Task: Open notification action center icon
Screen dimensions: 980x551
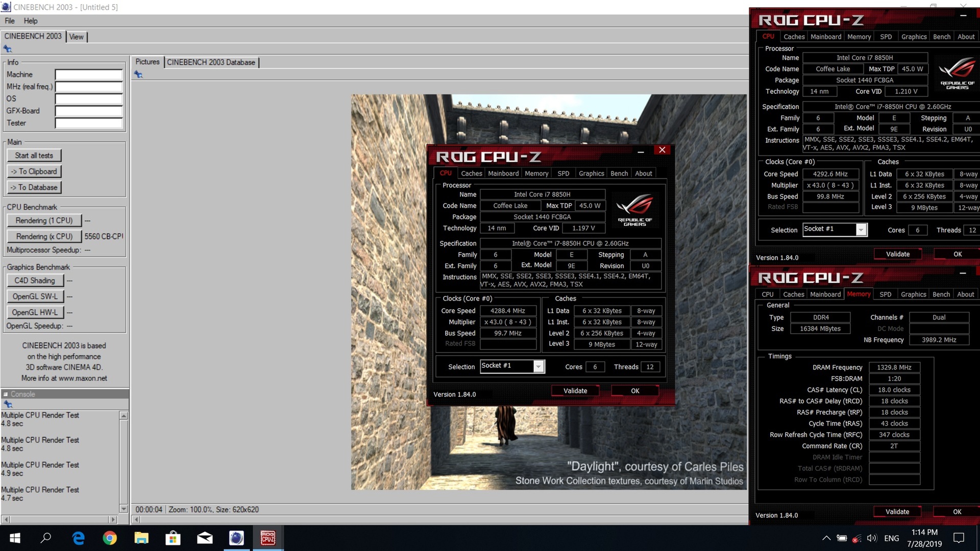Action: coord(959,538)
